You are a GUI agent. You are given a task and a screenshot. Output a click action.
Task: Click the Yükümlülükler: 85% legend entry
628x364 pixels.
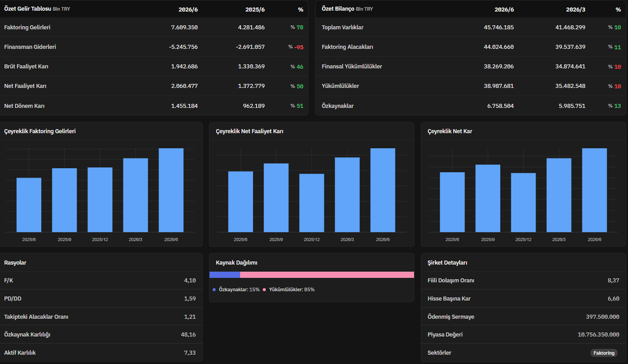289,290
